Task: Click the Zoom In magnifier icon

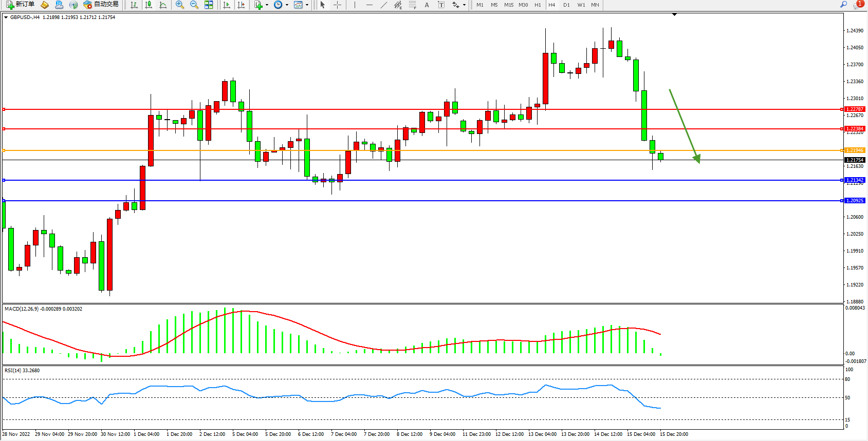Action: [179, 5]
